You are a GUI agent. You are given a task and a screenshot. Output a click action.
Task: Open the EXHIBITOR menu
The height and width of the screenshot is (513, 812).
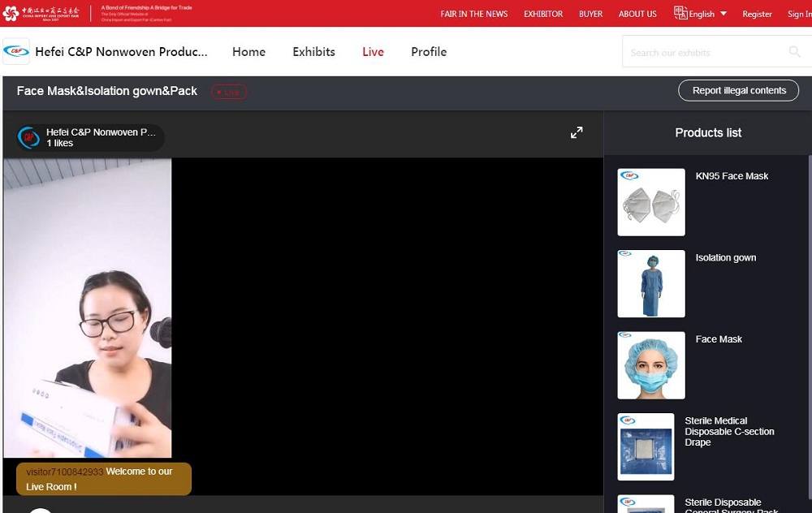pos(543,14)
